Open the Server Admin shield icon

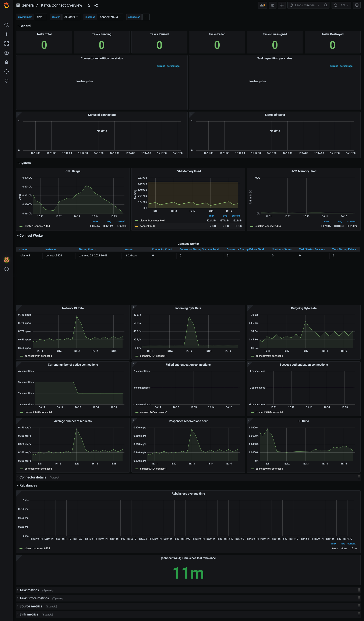(x=7, y=81)
